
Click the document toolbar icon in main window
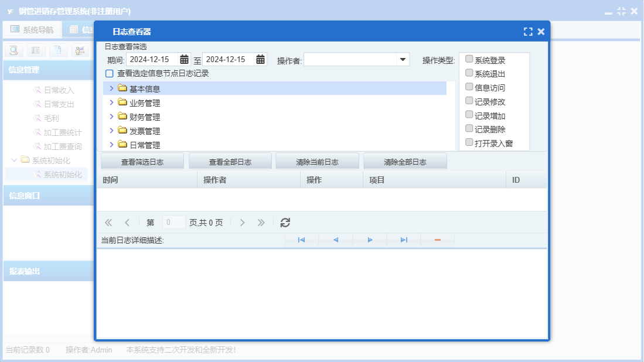58,50
